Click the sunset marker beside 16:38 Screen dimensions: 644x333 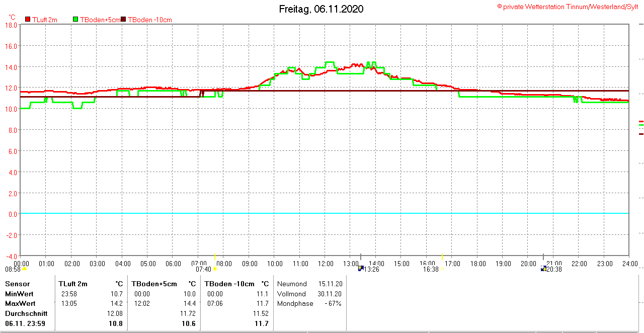click(x=441, y=269)
